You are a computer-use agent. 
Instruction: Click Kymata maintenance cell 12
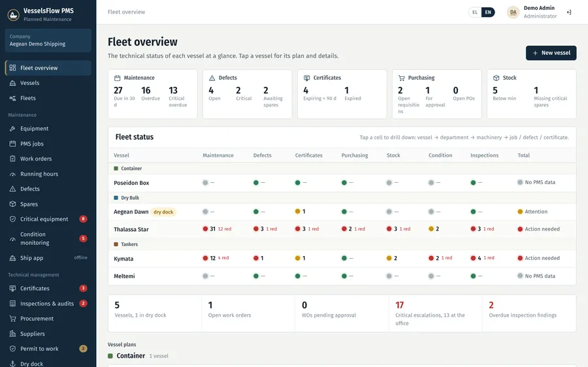[x=216, y=258]
